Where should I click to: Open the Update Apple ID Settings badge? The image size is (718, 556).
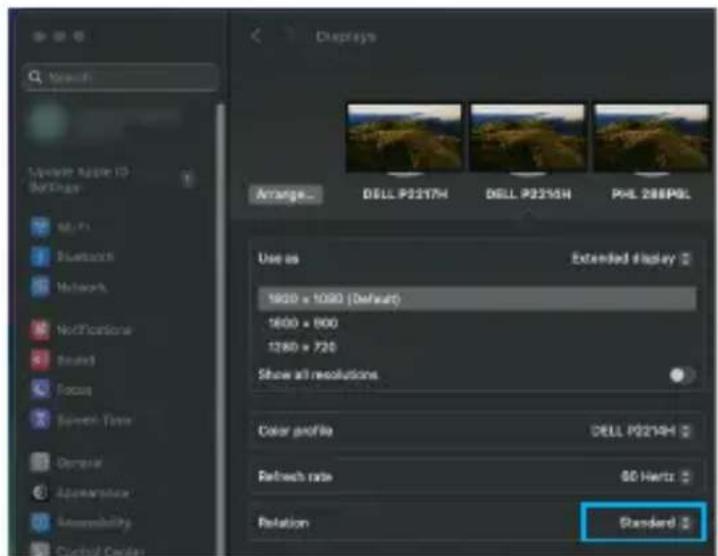tap(187, 179)
